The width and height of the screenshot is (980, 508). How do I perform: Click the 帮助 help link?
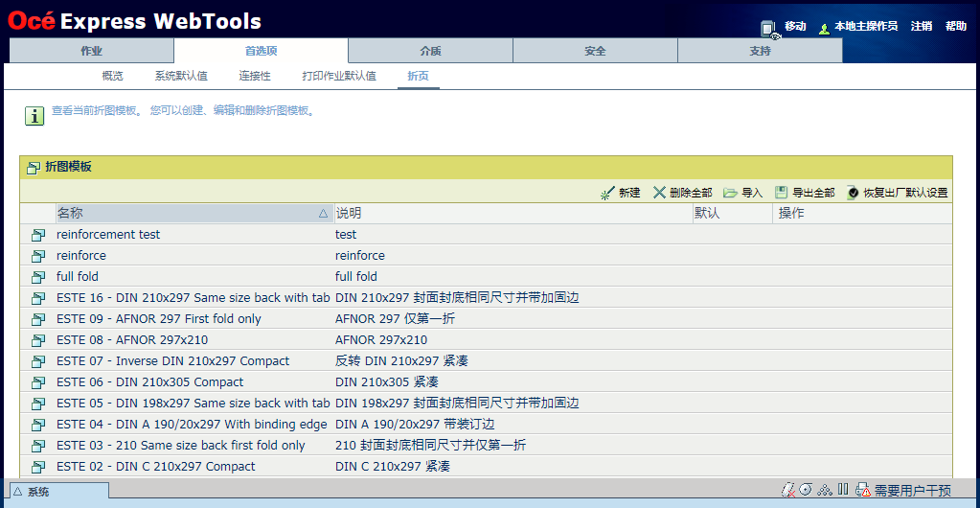(956, 26)
